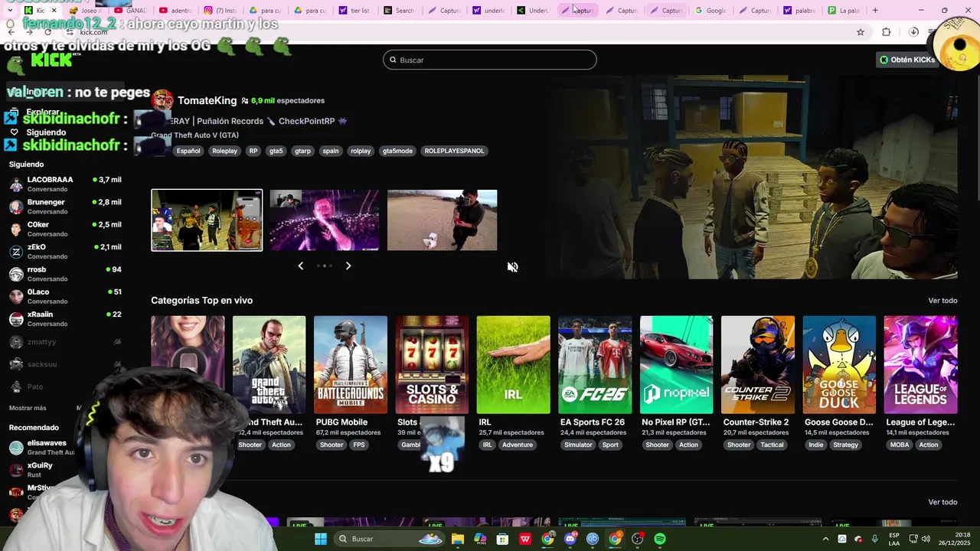
Task: Open the IRL category card
Action: (x=513, y=365)
